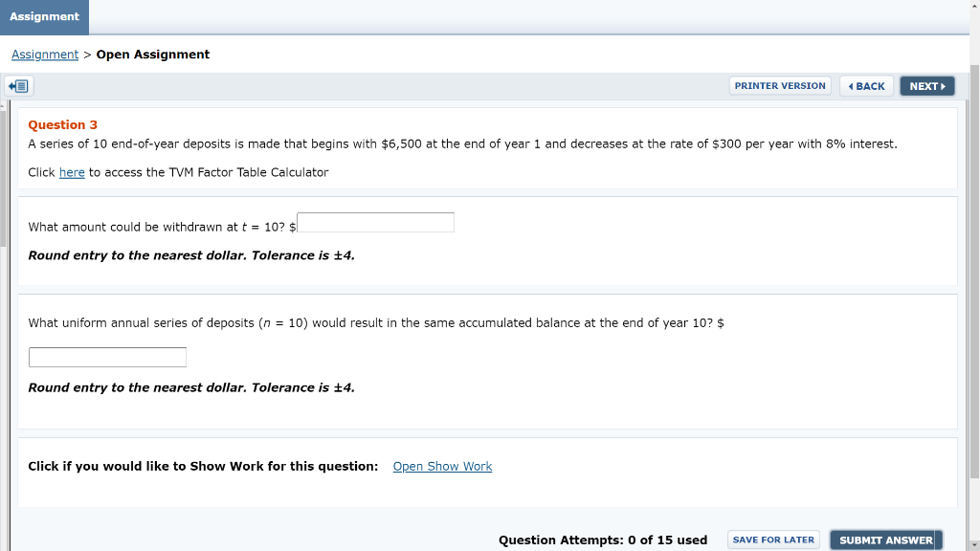Click the Question 3 heading
Image resolution: width=980 pixels, height=551 pixels.
coord(61,124)
